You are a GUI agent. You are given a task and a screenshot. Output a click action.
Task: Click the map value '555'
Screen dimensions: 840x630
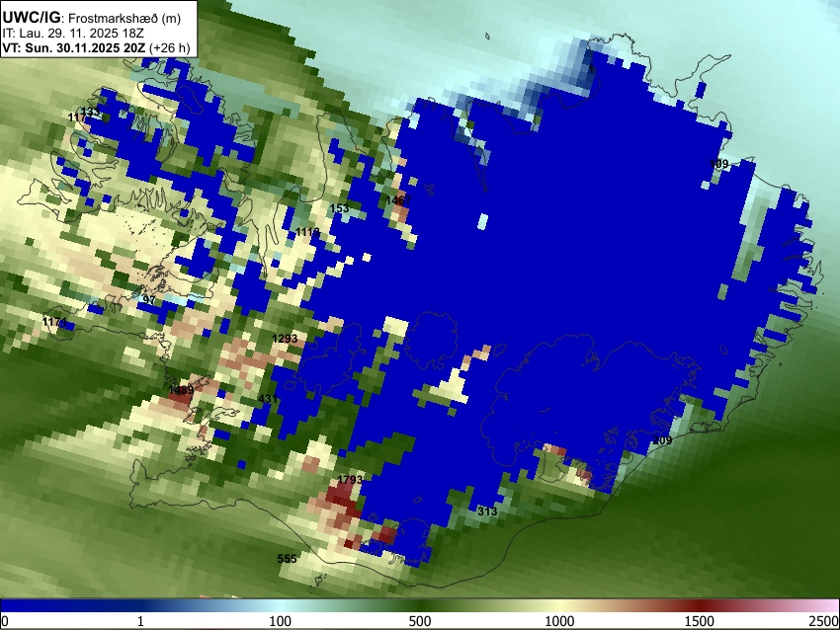click(288, 559)
